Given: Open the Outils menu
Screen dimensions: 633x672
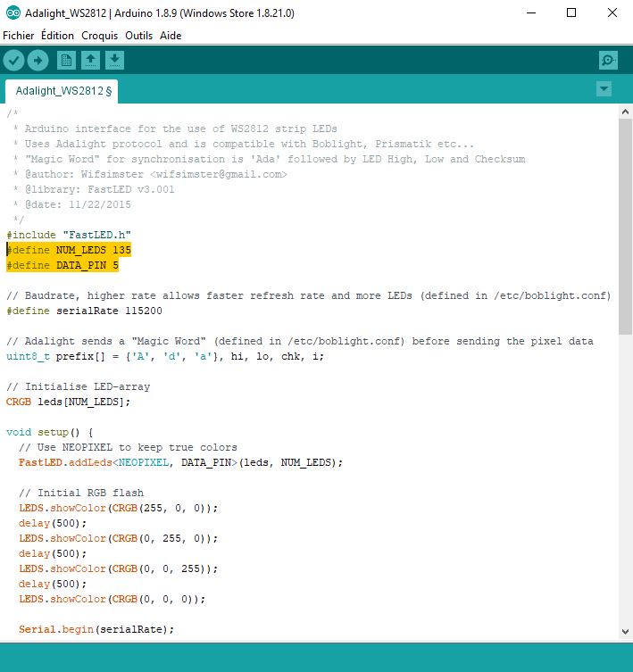Looking at the screenshot, I should (139, 36).
